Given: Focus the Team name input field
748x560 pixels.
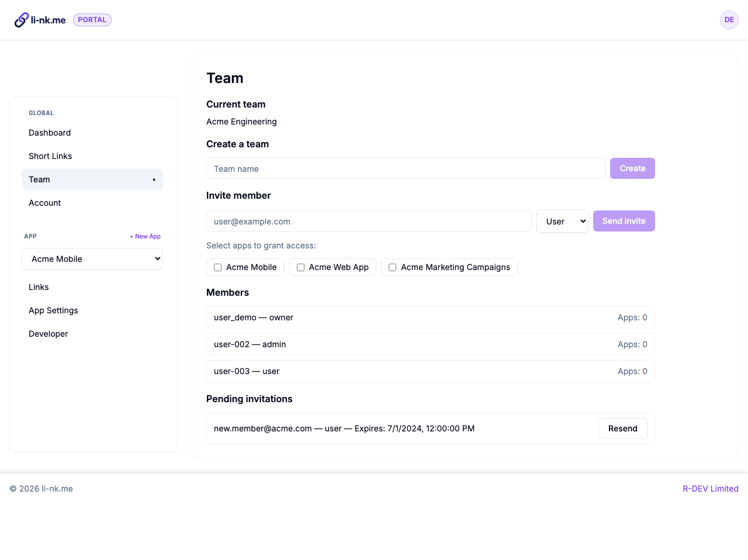Looking at the screenshot, I should tap(405, 169).
